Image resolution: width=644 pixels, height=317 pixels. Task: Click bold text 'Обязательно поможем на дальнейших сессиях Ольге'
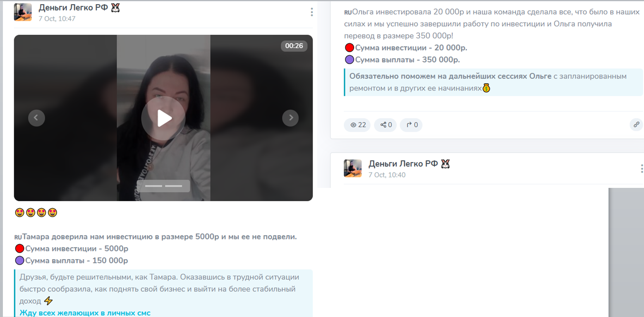coord(450,76)
